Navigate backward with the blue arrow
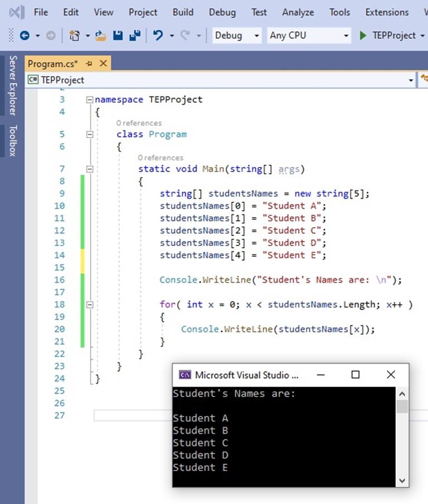The width and height of the screenshot is (428, 504). pyautogui.click(x=25, y=35)
